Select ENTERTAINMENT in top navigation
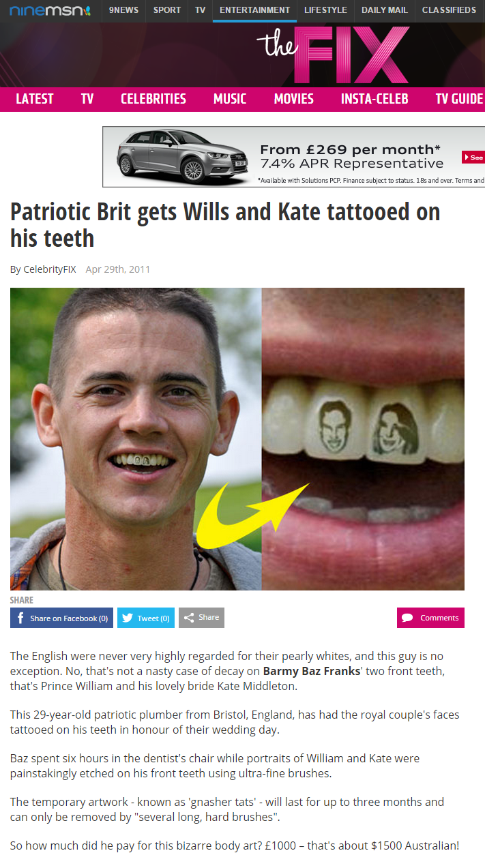485x868 pixels. pyautogui.click(x=254, y=10)
